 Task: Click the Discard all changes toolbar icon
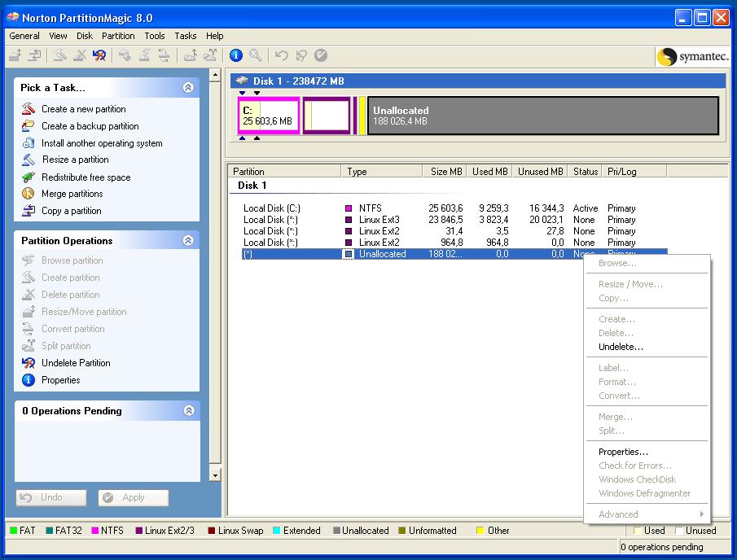(x=301, y=55)
